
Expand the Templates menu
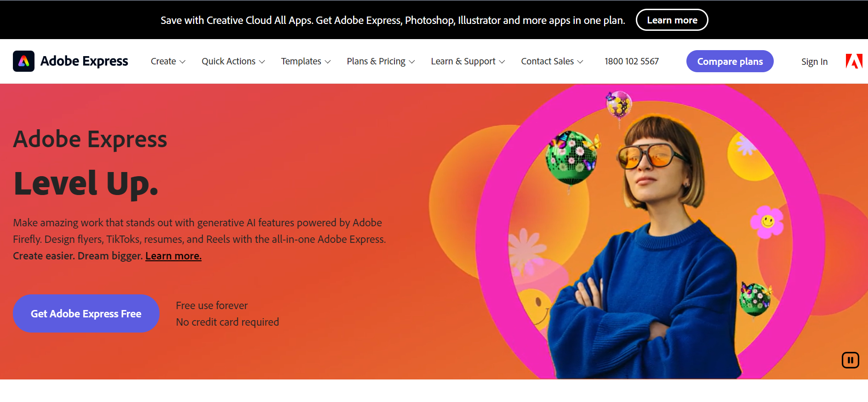pyautogui.click(x=306, y=61)
